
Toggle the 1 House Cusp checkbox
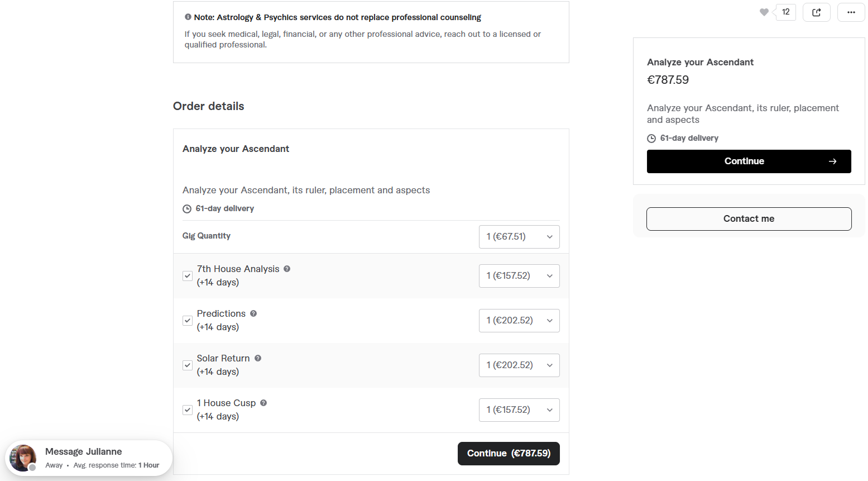click(x=188, y=410)
